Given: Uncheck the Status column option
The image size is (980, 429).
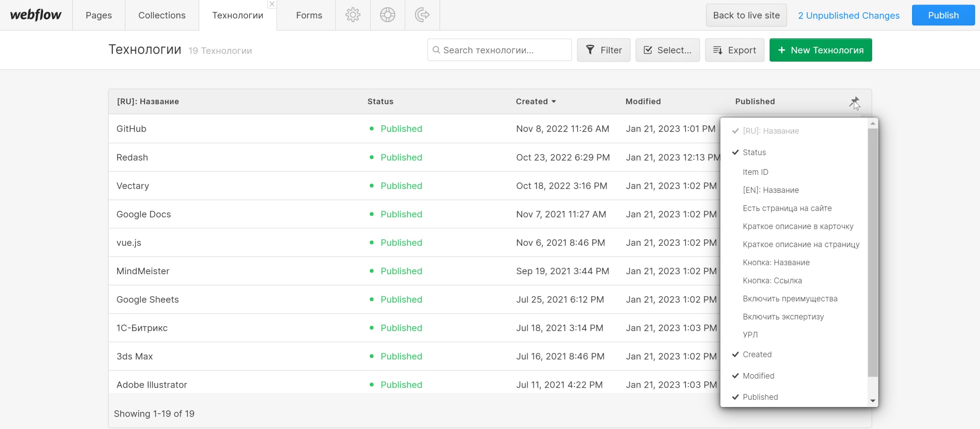Looking at the screenshot, I should (754, 152).
